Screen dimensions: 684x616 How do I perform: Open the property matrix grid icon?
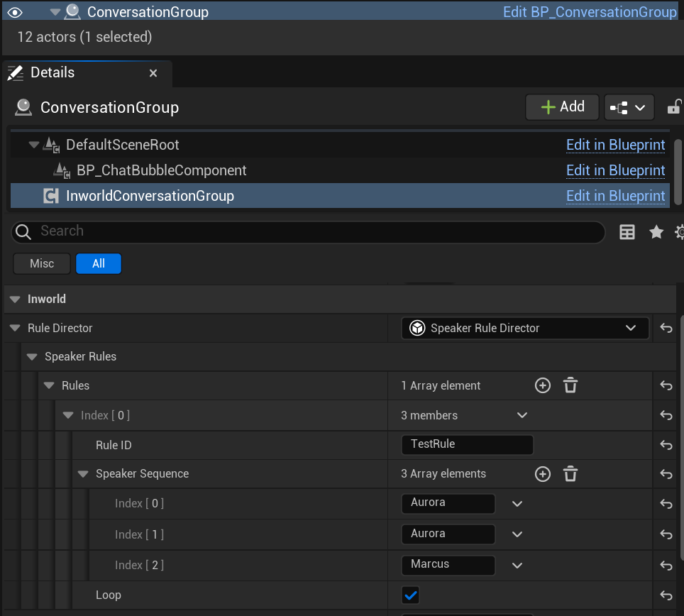pos(627,231)
